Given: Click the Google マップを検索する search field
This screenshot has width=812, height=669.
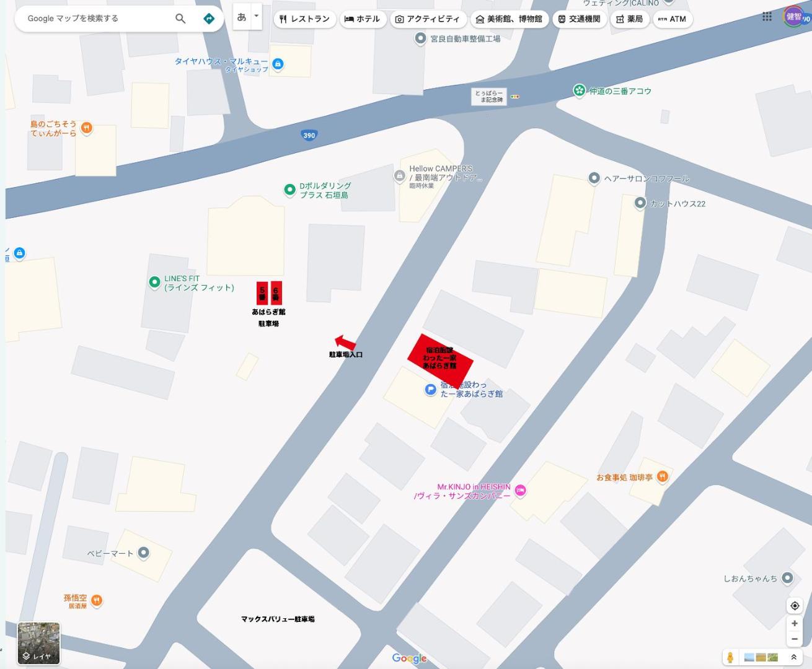Looking at the screenshot, I should click(x=93, y=19).
